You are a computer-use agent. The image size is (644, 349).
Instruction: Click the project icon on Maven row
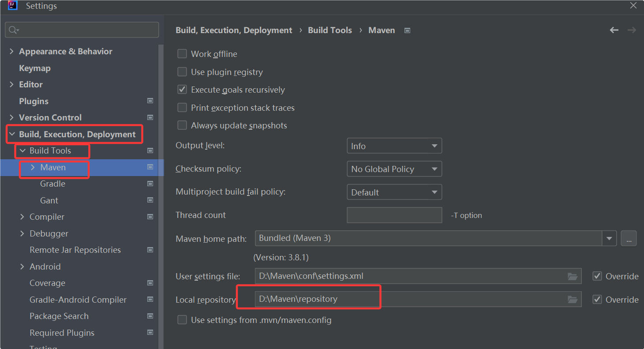150,167
